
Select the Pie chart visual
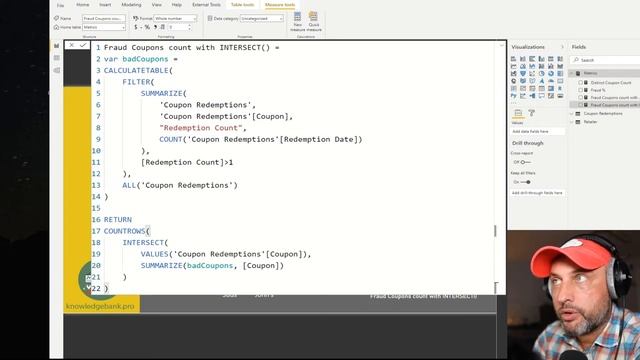(x=542, y=73)
